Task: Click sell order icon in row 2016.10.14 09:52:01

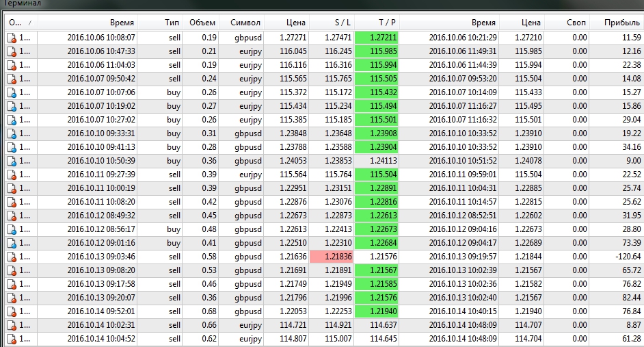Action: [11, 311]
